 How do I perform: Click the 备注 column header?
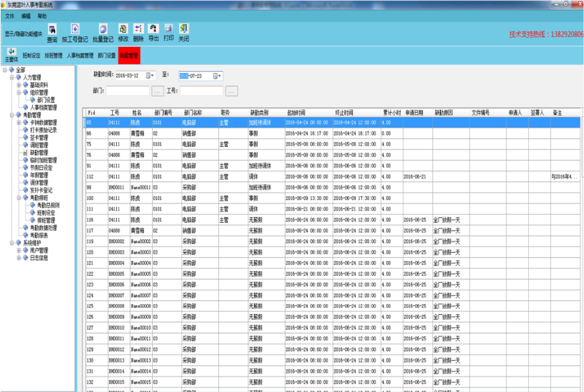point(565,112)
